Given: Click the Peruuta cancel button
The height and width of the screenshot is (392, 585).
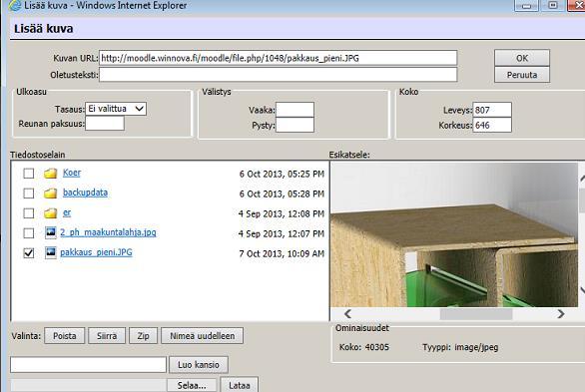Looking at the screenshot, I should tap(522, 75).
